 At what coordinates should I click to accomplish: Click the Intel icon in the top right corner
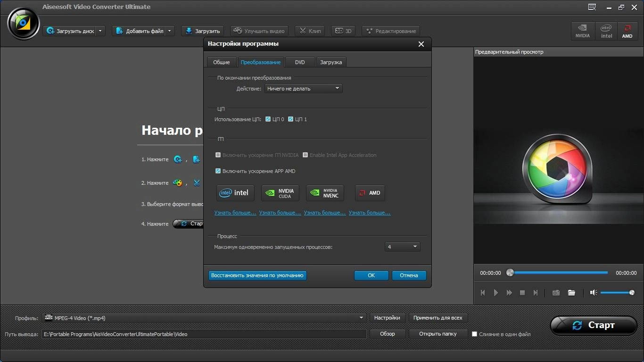pos(606,31)
